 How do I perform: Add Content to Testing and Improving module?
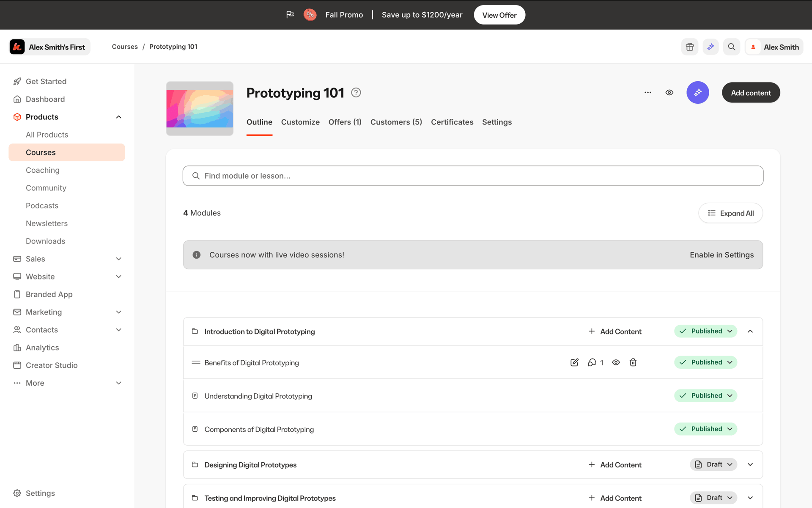tap(615, 498)
